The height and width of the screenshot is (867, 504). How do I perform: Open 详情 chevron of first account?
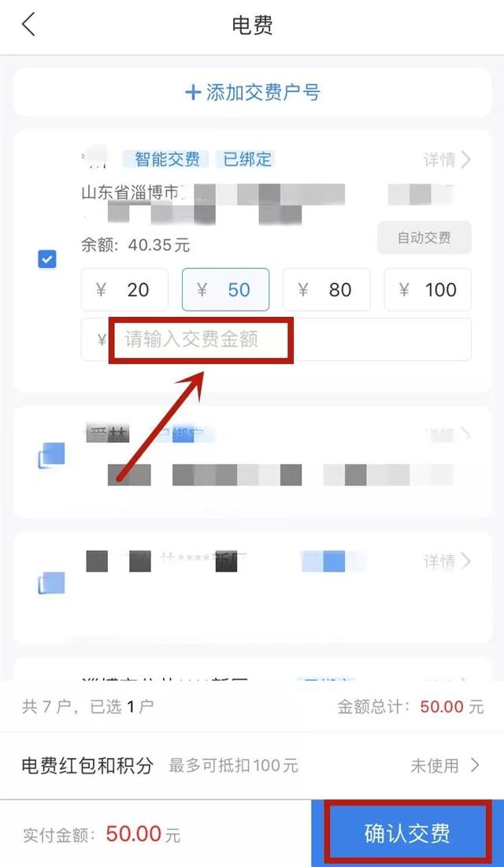466,160
